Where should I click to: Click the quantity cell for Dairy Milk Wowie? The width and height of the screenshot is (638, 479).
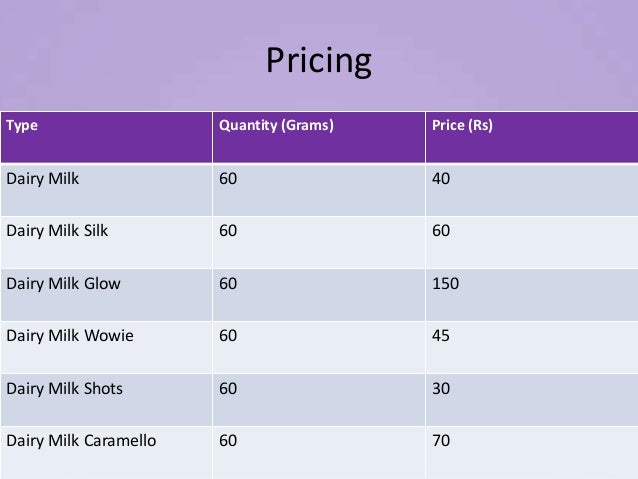[x=228, y=335]
